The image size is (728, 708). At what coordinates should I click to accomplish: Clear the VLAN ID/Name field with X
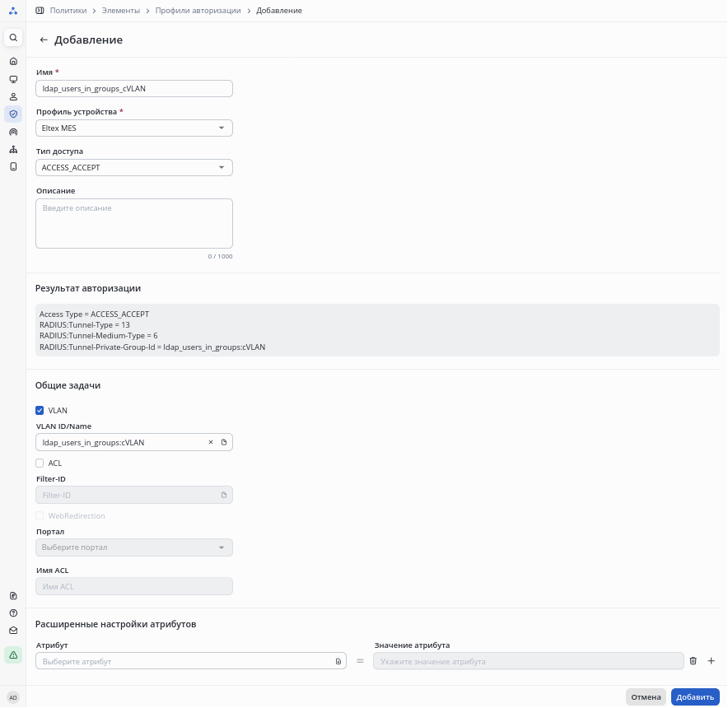(211, 442)
